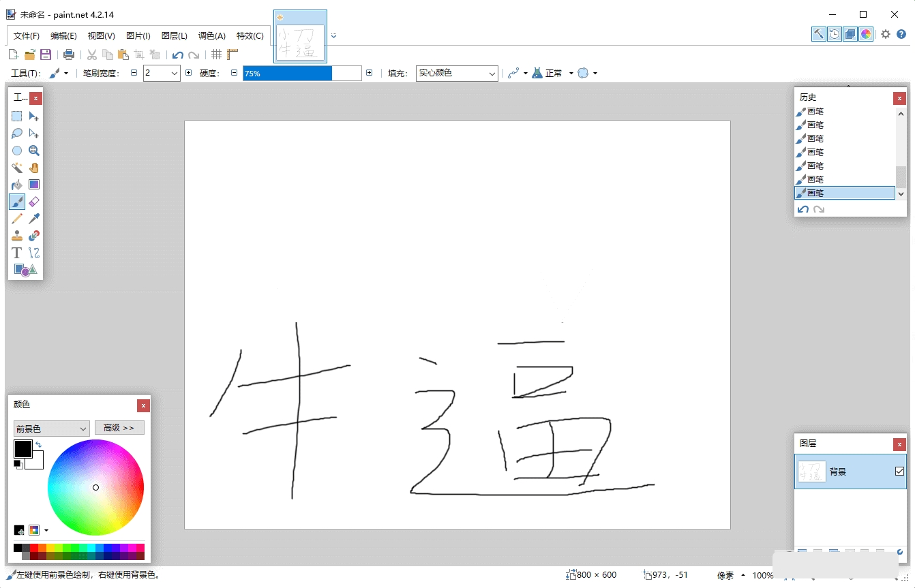Select the Clone Stamp tool
Image resolution: width=915 pixels, height=588 pixels.
coord(17,236)
